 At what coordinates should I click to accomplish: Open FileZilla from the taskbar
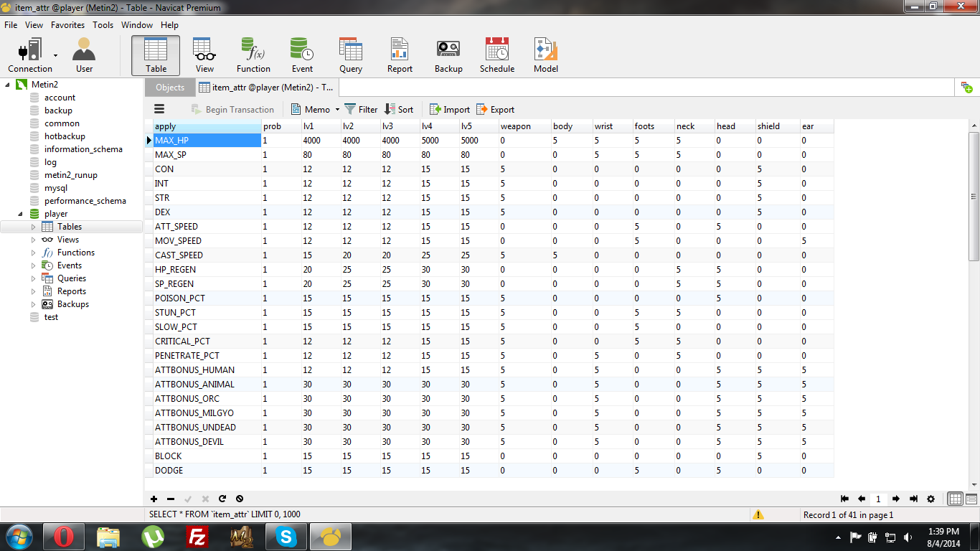(197, 537)
